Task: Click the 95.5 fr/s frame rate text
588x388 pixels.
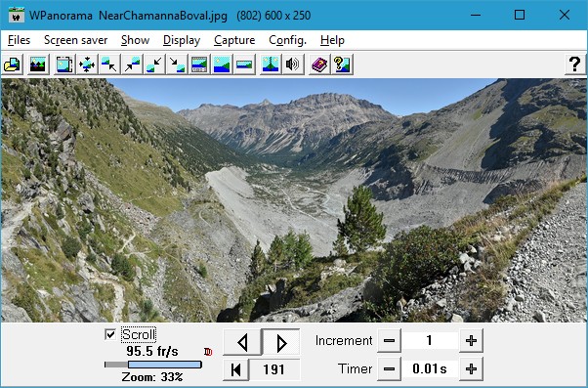Action: point(152,351)
